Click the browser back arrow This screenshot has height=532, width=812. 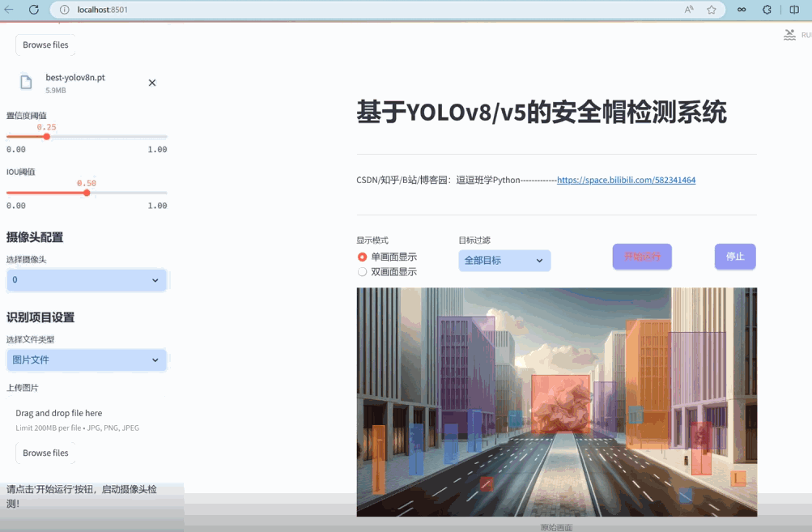click(9, 10)
